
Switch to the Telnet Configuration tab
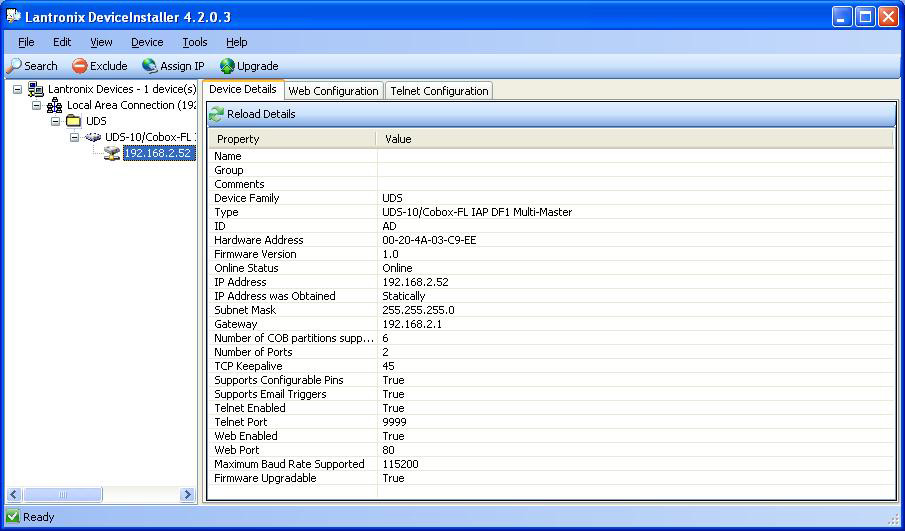[439, 91]
